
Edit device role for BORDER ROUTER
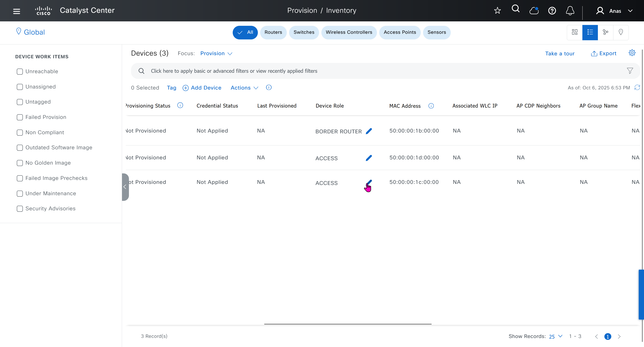point(369,131)
